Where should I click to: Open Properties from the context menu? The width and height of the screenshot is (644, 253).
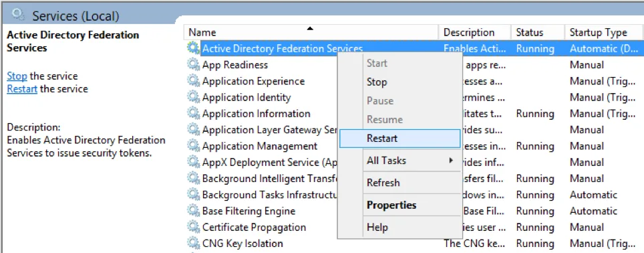point(399,205)
